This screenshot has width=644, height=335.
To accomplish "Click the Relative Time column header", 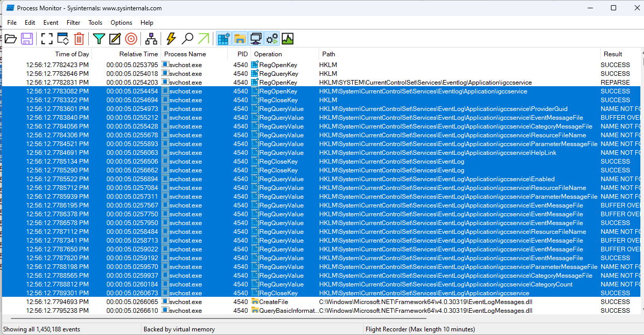I will click(127, 54).
